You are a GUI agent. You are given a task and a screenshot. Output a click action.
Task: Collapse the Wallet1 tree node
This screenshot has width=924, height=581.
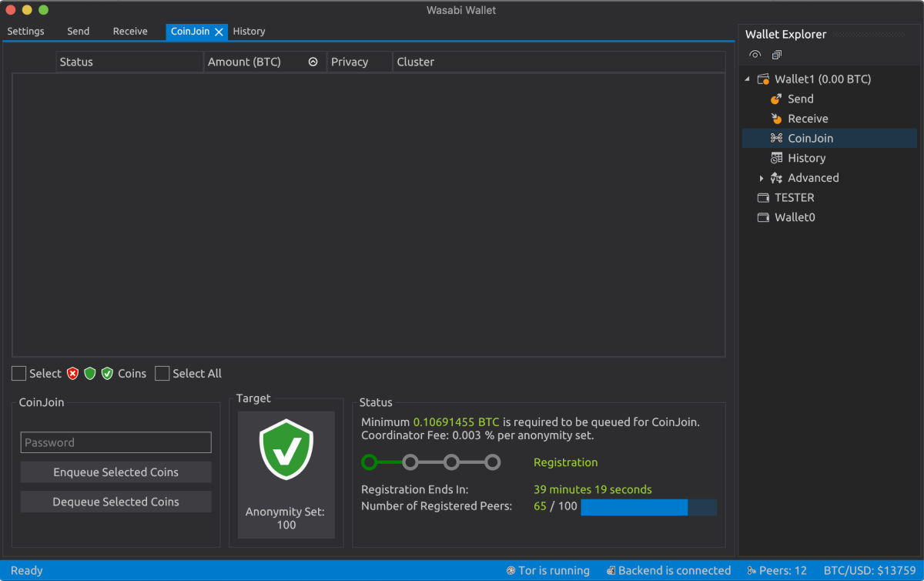(x=748, y=79)
